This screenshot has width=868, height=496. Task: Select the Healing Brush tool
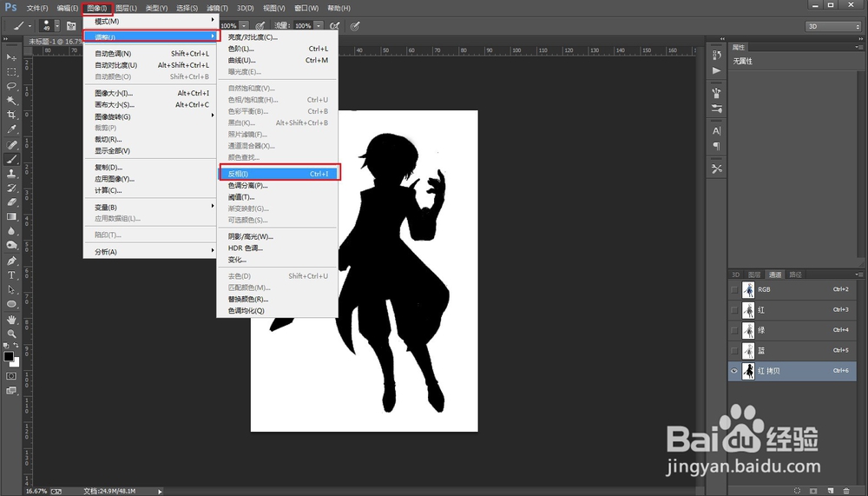11,145
